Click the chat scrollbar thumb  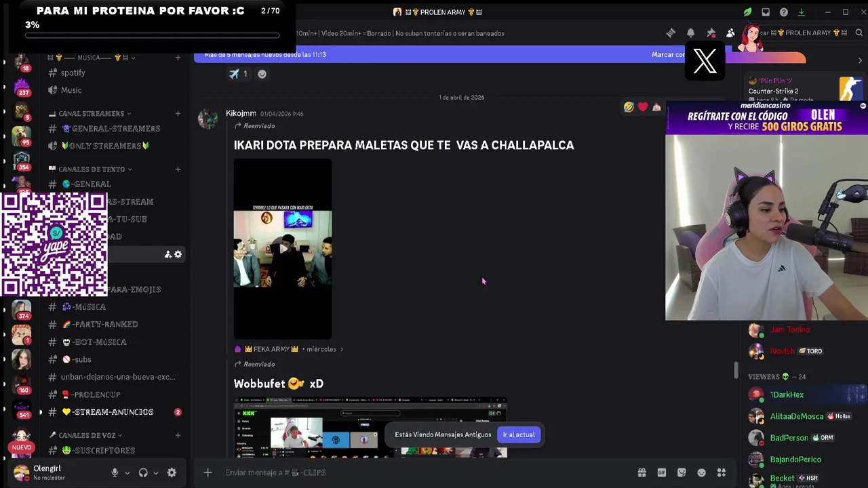pos(736,371)
